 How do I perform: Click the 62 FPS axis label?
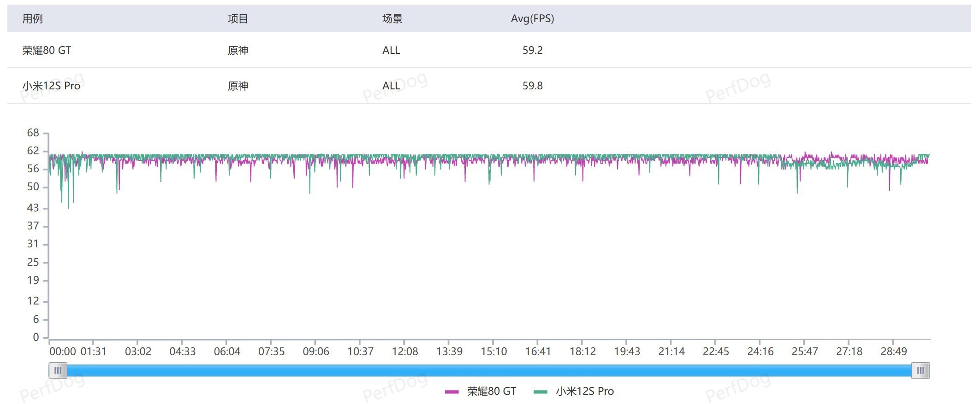point(33,151)
